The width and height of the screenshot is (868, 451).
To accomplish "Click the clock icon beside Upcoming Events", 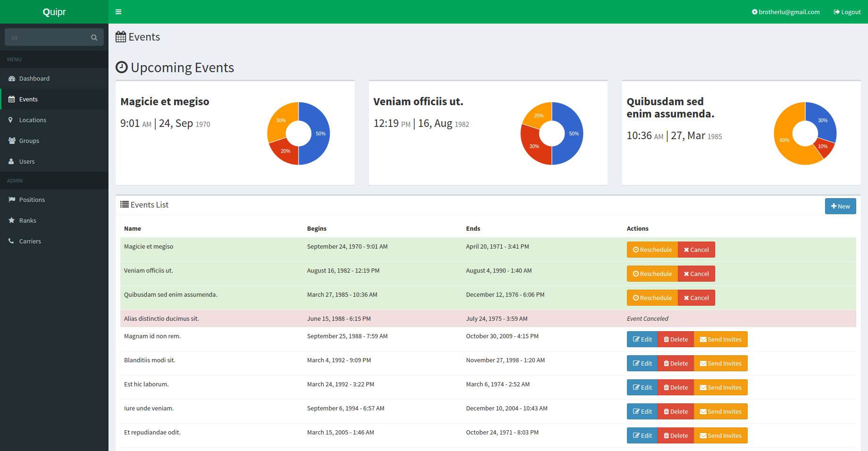I will pyautogui.click(x=122, y=67).
